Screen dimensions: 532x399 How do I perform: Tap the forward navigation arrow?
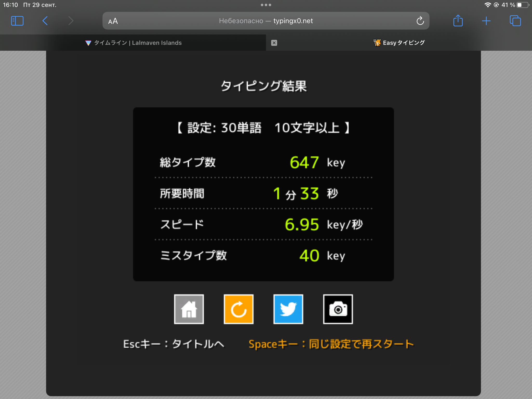[x=71, y=21]
